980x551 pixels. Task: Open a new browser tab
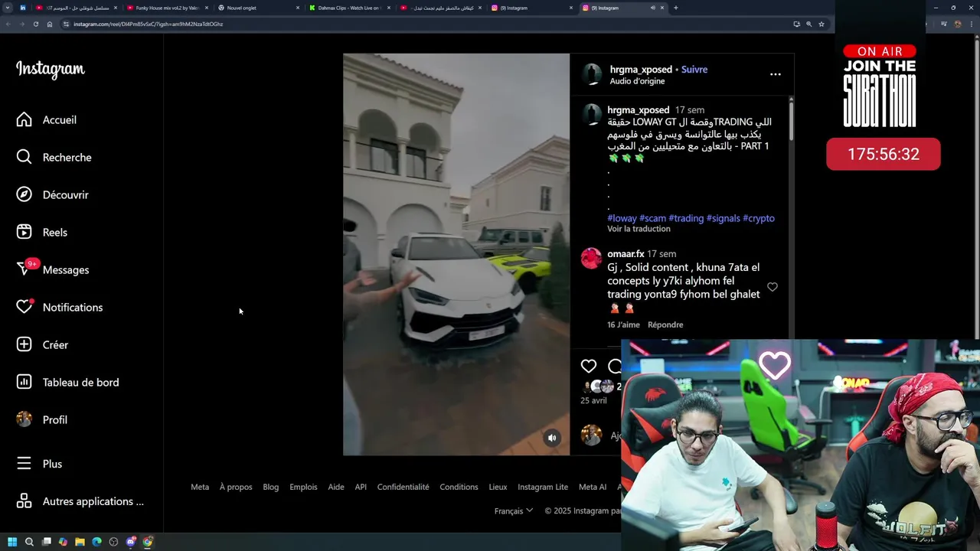[675, 8]
